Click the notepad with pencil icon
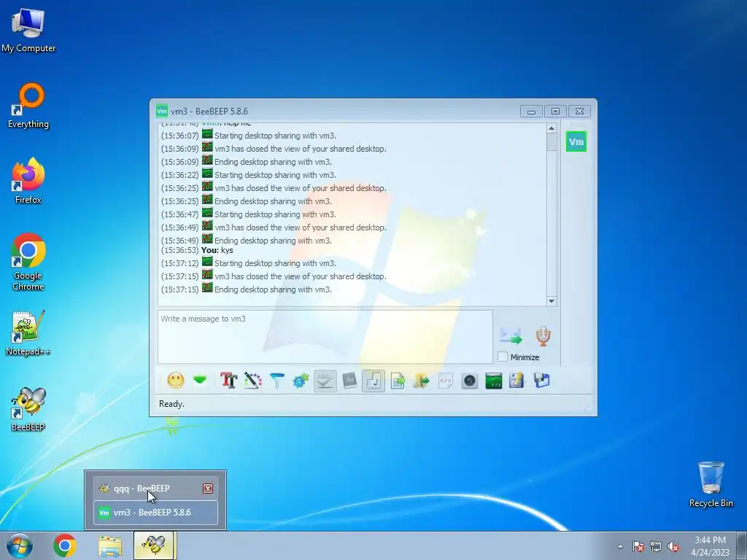The image size is (747, 560). pos(517,381)
